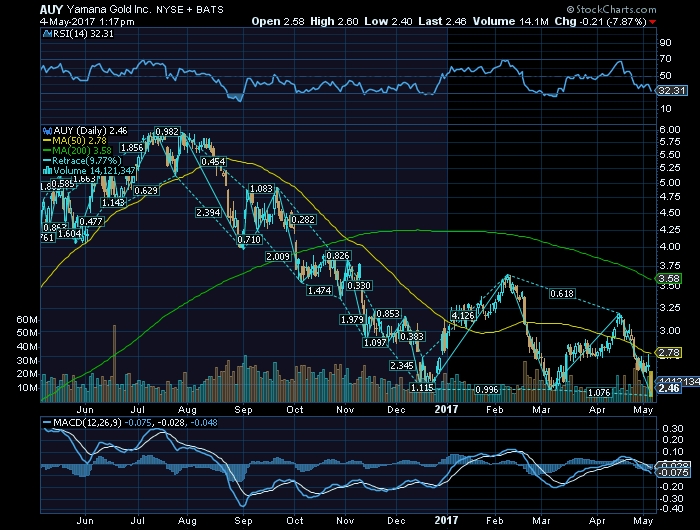
Task: Click the 2017 label on price chart axis
Action: (446, 409)
